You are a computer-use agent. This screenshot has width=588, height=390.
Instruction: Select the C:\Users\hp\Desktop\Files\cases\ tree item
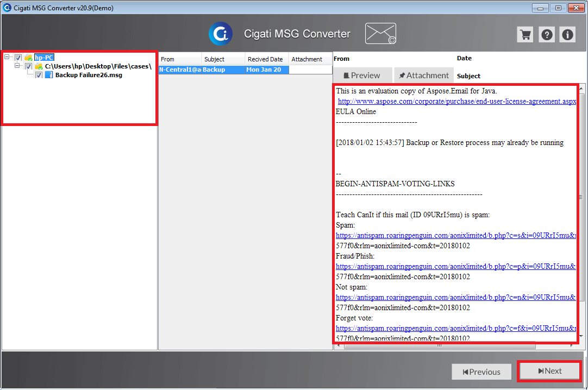pyautogui.click(x=98, y=66)
